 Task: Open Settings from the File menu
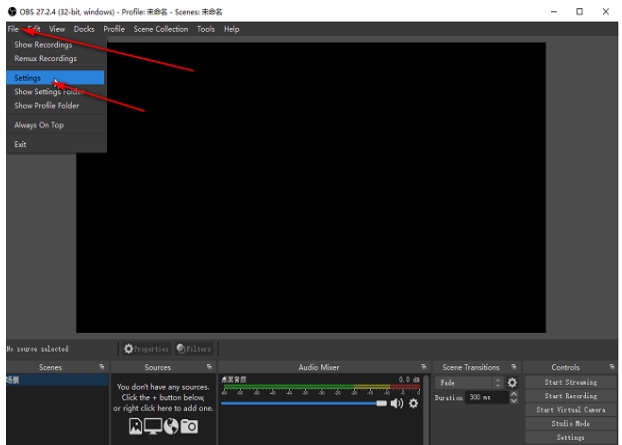tap(55, 78)
